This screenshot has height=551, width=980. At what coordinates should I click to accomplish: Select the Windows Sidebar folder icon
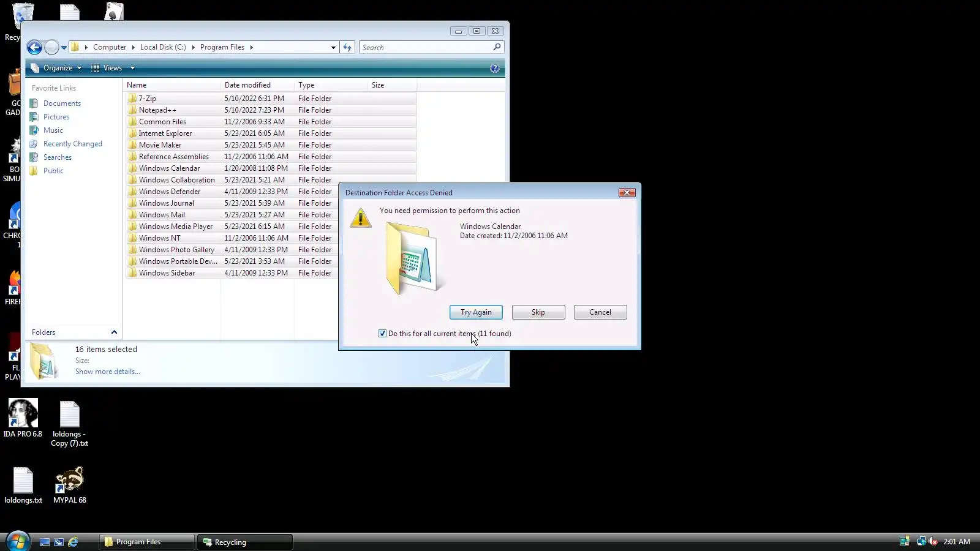tap(132, 273)
